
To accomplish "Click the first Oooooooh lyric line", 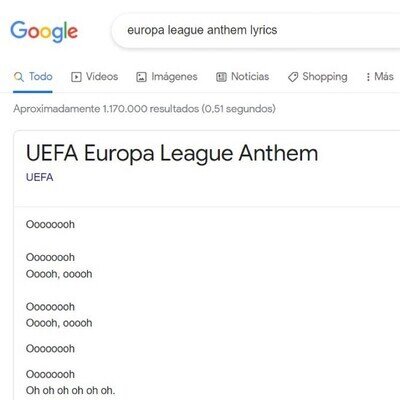I will tap(50, 224).
